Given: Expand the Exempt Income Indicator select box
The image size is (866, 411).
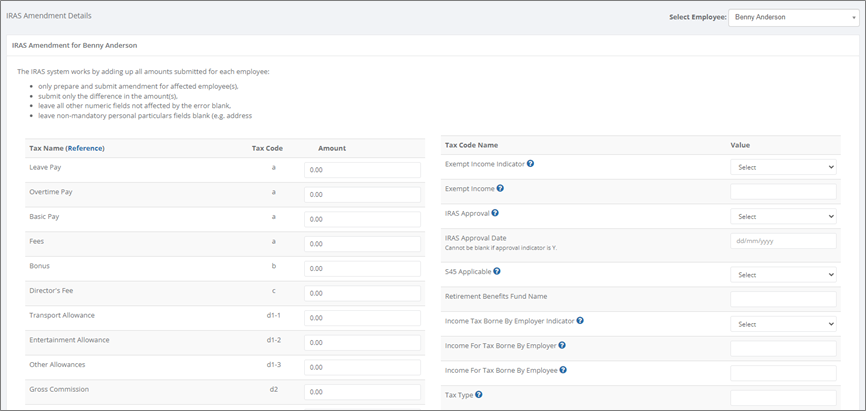Looking at the screenshot, I should (783, 167).
